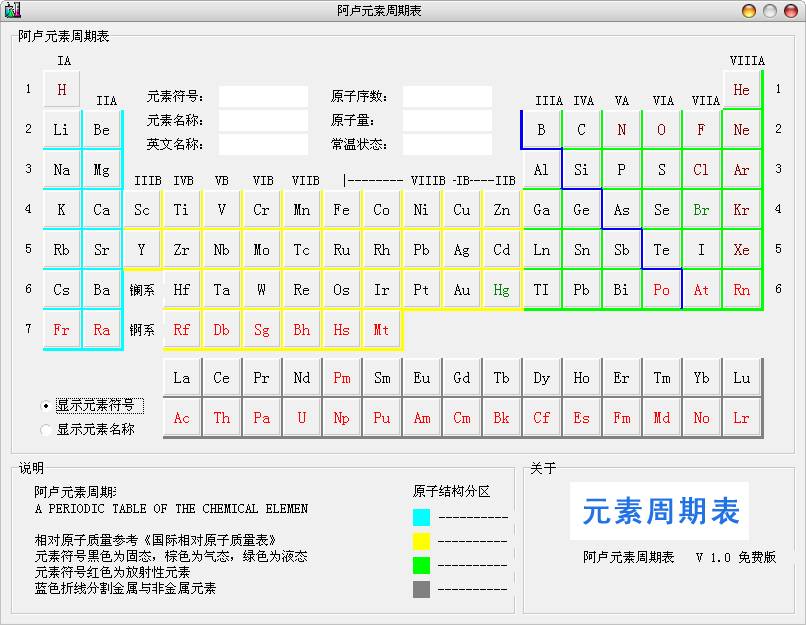The height and width of the screenshot is (625, 806).
Task: Select the francium Fr element
Action: click(62, 329)
